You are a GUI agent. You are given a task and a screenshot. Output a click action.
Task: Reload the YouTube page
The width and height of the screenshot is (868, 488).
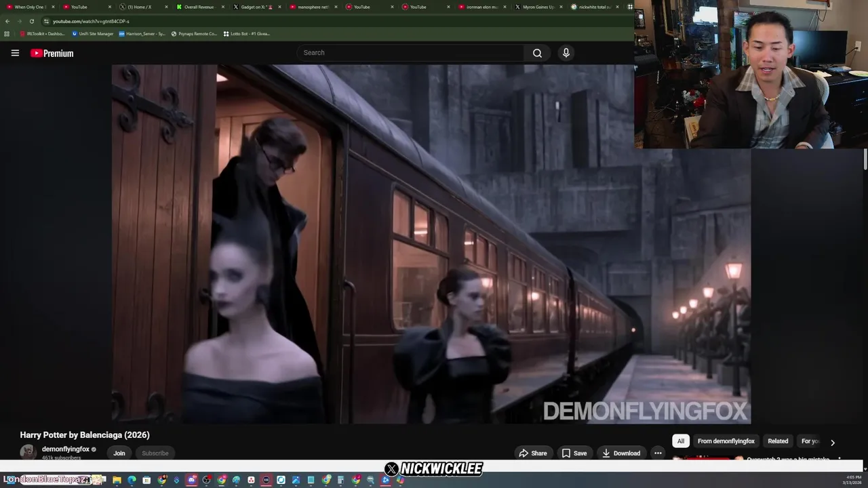click(31, 21)
